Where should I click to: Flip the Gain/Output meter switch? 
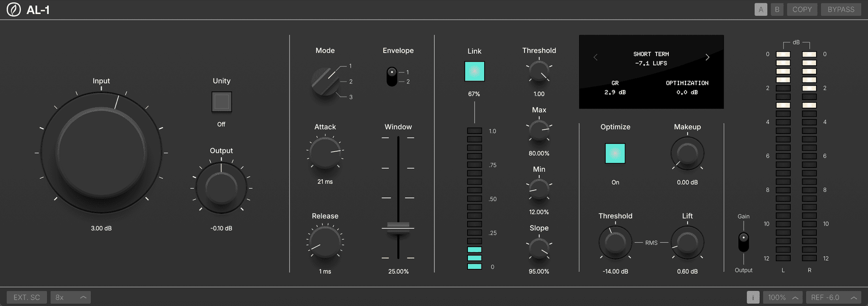pyautogui.click(x=743, y=242)
